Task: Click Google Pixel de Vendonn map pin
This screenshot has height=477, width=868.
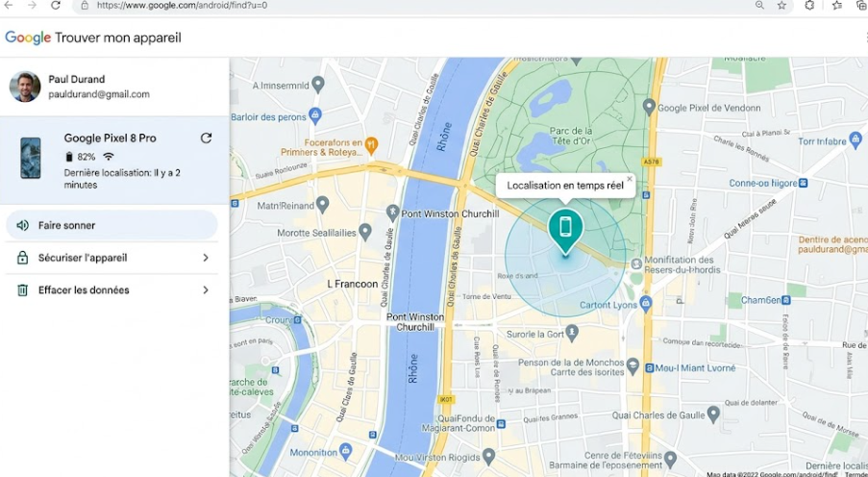Action: click(649, 107)
